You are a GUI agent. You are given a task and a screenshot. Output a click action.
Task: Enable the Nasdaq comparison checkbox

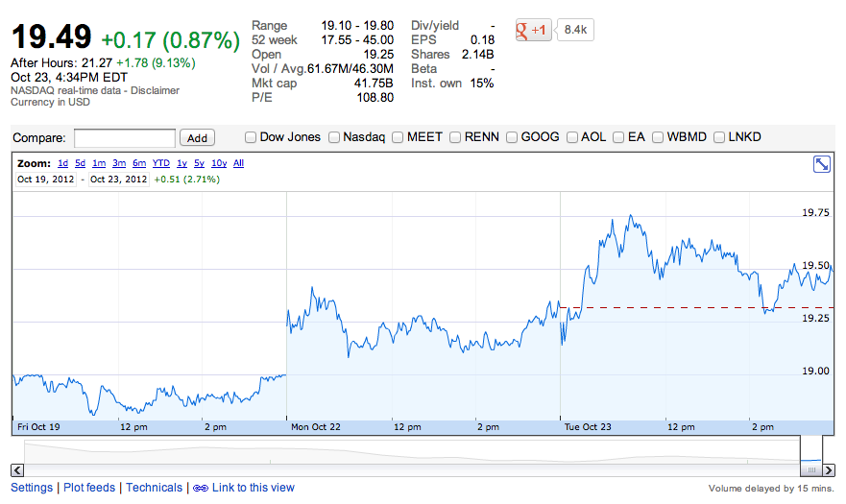click(334, 137)
